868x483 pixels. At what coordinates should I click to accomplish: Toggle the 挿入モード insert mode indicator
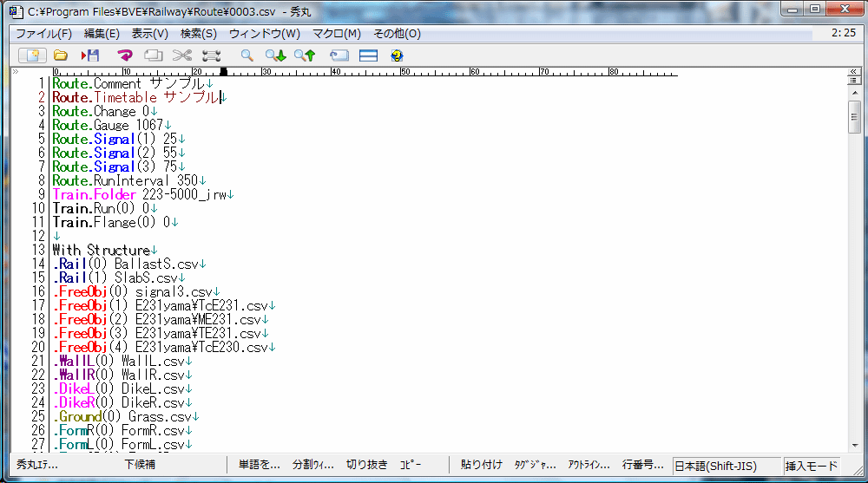pyautogui.click(x=811, y=466)
